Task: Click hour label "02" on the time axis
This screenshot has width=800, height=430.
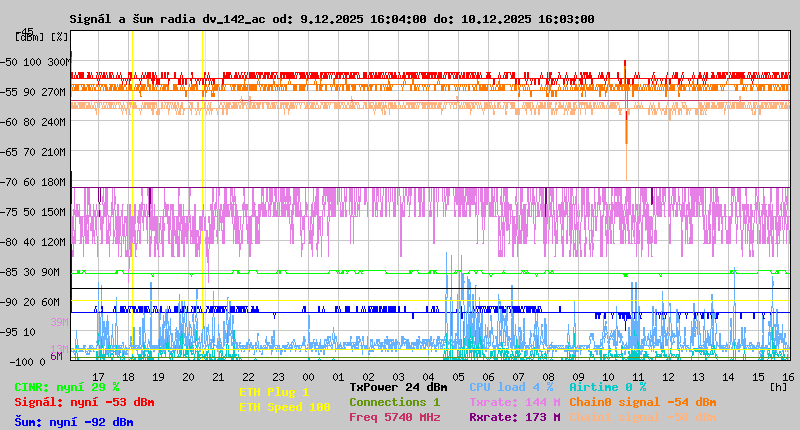Action: click(368, 377)
